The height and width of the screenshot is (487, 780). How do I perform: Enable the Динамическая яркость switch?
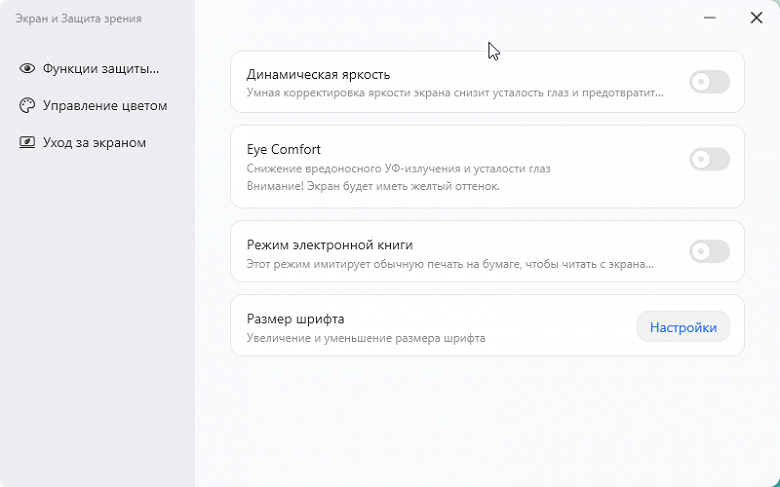point(709,82)
